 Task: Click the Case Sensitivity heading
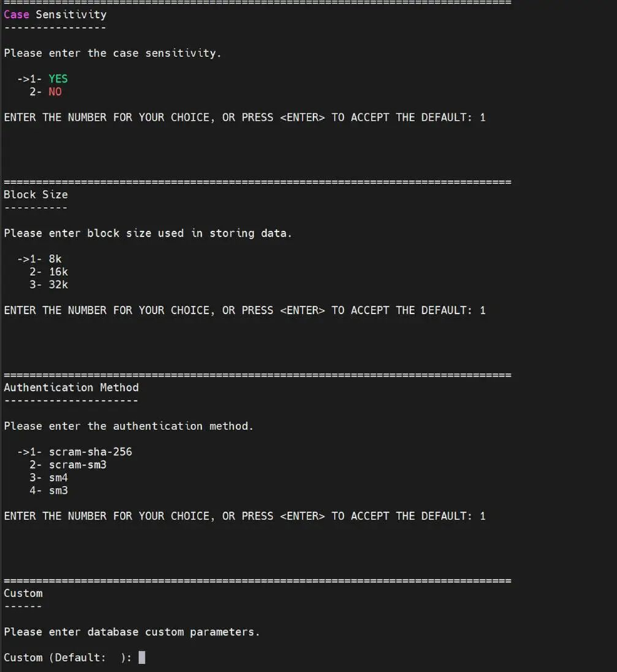click(55, 14)
